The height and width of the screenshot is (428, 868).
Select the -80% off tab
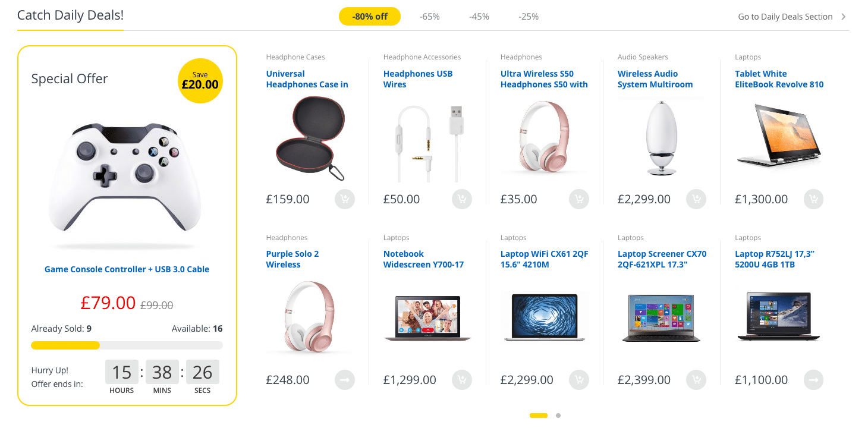[370, 17]
